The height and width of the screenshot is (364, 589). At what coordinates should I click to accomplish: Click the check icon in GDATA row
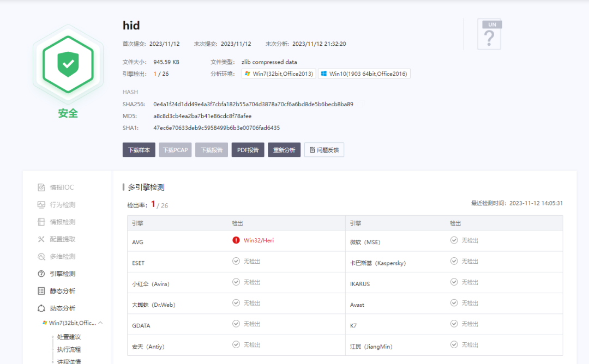click(x=236, y=324)
